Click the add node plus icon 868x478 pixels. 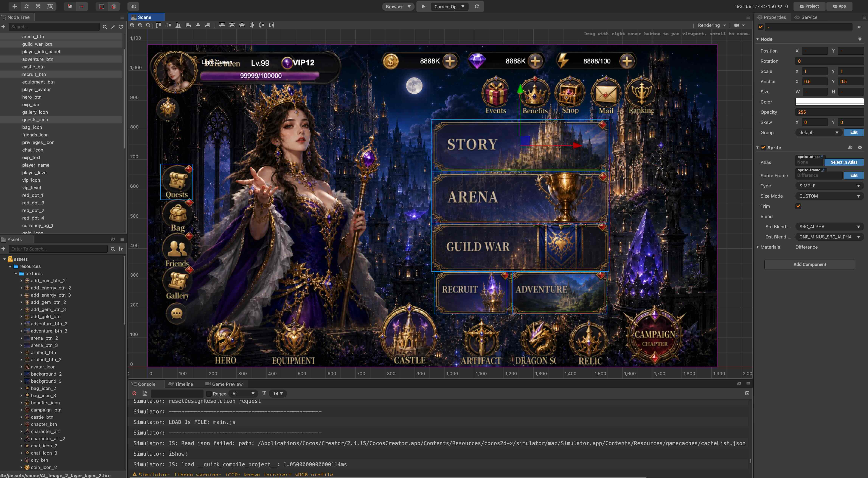[x=3, y=27]
